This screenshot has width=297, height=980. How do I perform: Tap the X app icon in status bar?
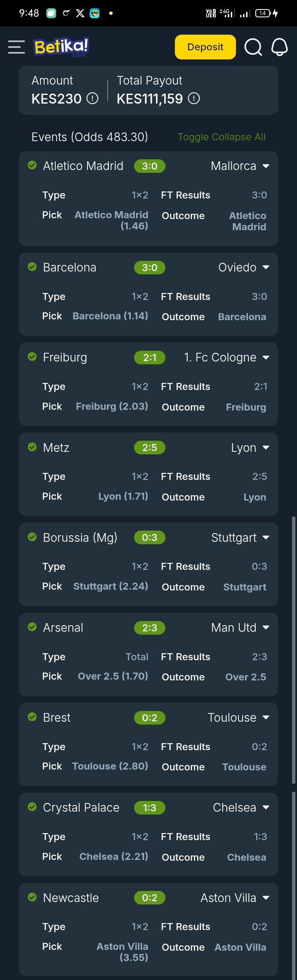pyautogui.click(x=80, y=13)
